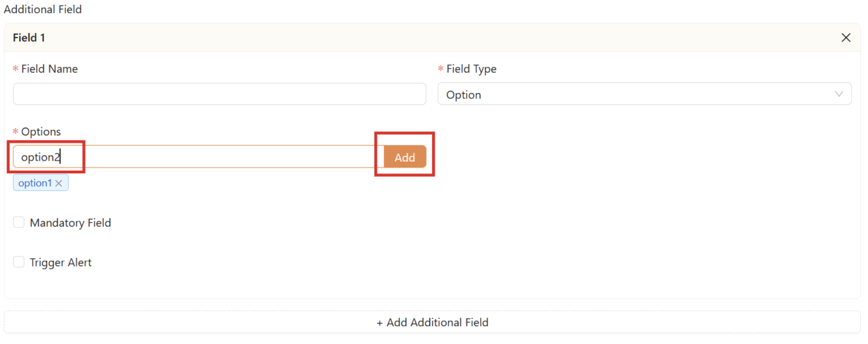Select the Option value in Field Type
Screen dimensions: 868x344
point(463,94)
